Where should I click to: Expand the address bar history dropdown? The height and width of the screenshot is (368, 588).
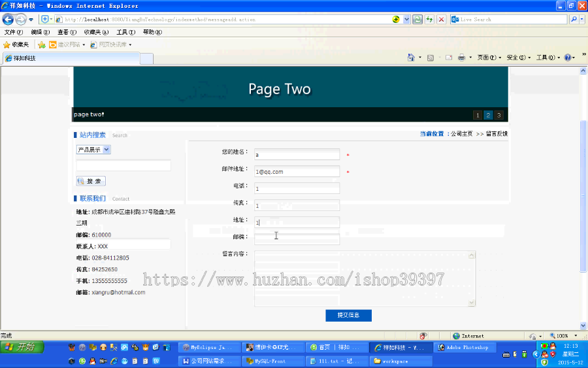(406, 20)
